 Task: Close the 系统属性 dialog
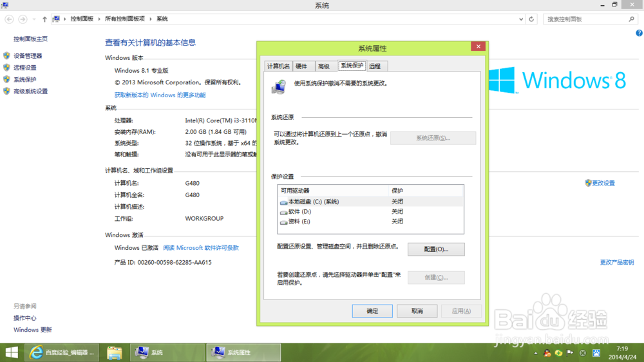(x=478, y=46)
